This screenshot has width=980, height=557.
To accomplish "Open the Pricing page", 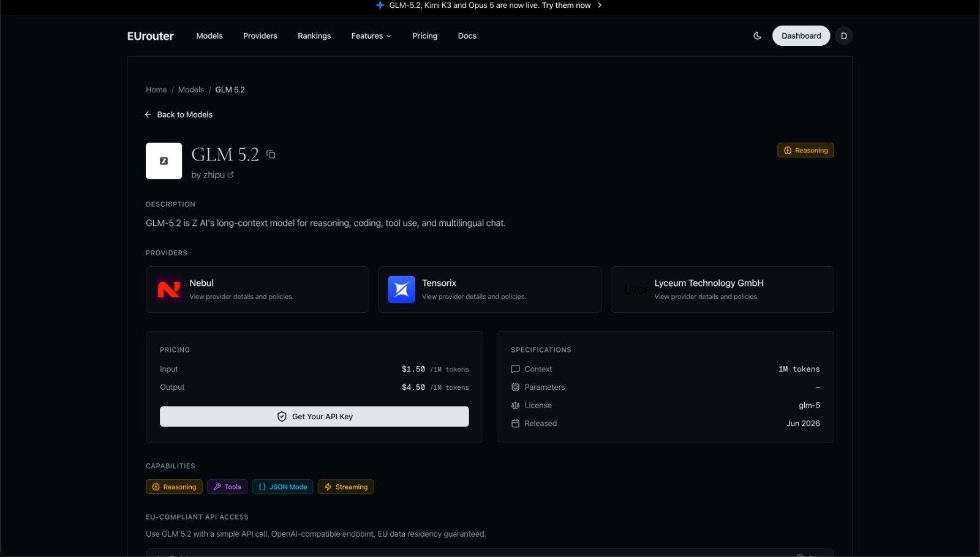I will [425, 36].
